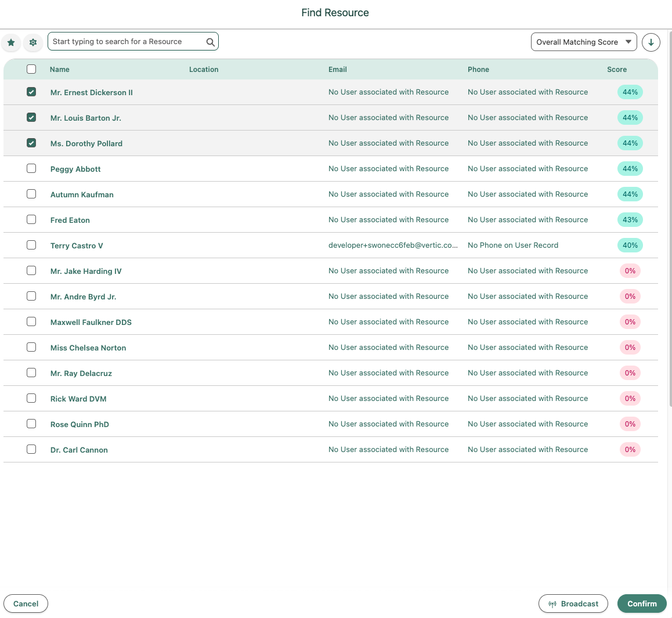Image resolution: width=672 pixels, height=618 pixels.
Task: Deselect Ms. Dorothy Pollard checkbox
Action: 31,143
